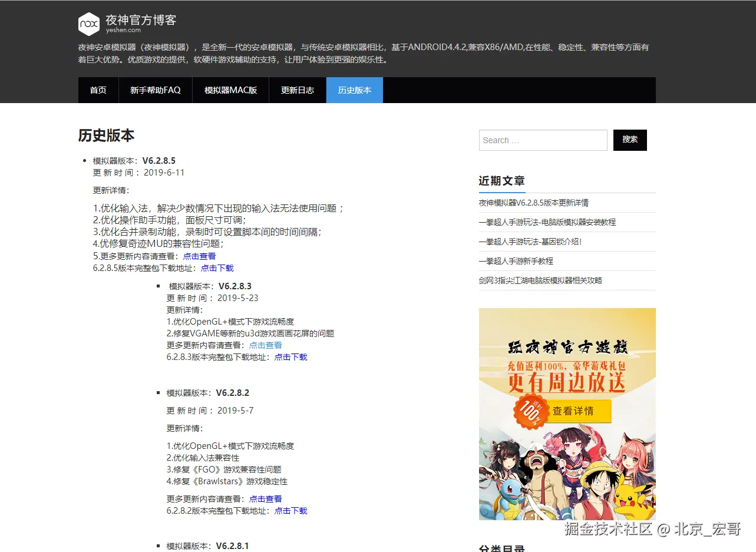The width and height of the screenshot is (756, 552).
Task: Open article 一拳超人手游玩法-基因锁介绍!
Action: pos(530,242)
